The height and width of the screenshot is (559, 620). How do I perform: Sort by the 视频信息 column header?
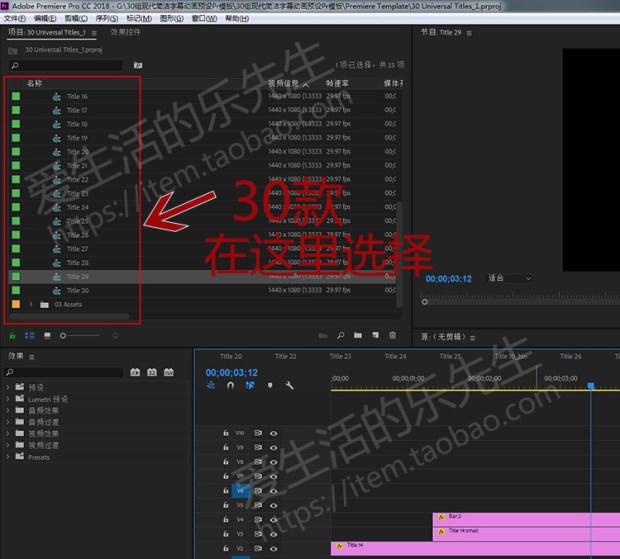(284, 83)
